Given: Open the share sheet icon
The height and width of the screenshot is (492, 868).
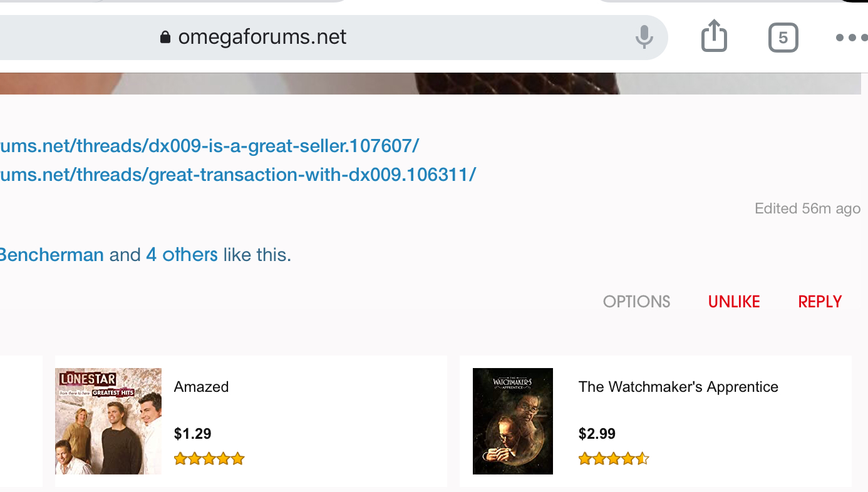Looking at the screenshot, I should pyautogui.click(x=714, y=36).
